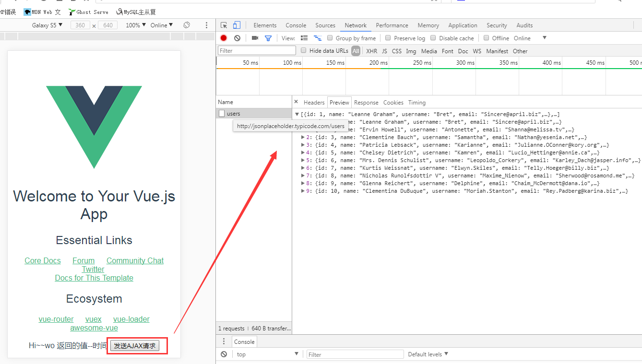This screenshot has height=364, width=642.
Task: Open the Performance panel tab
Action: click(x=392, y=25)
